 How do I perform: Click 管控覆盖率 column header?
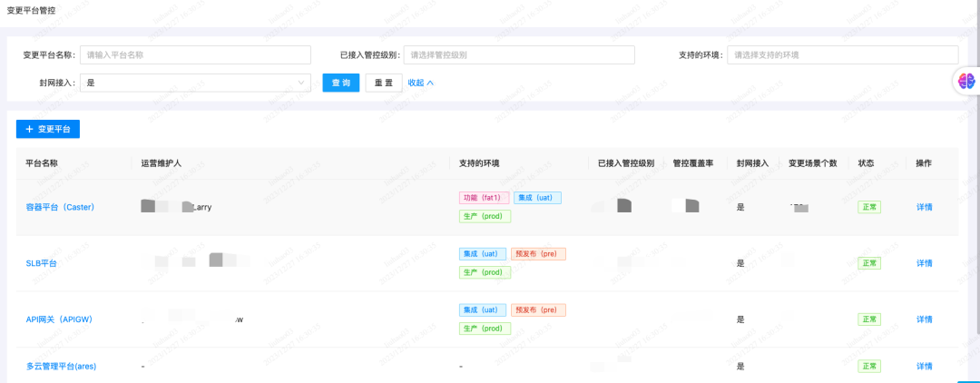(693, 163)
